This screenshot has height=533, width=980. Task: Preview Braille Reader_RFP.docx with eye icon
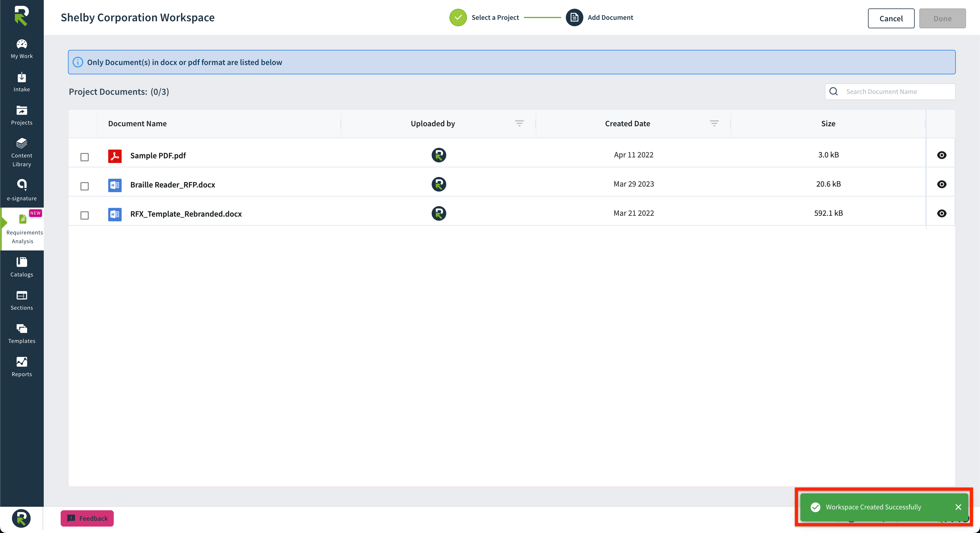pos(942,184)
